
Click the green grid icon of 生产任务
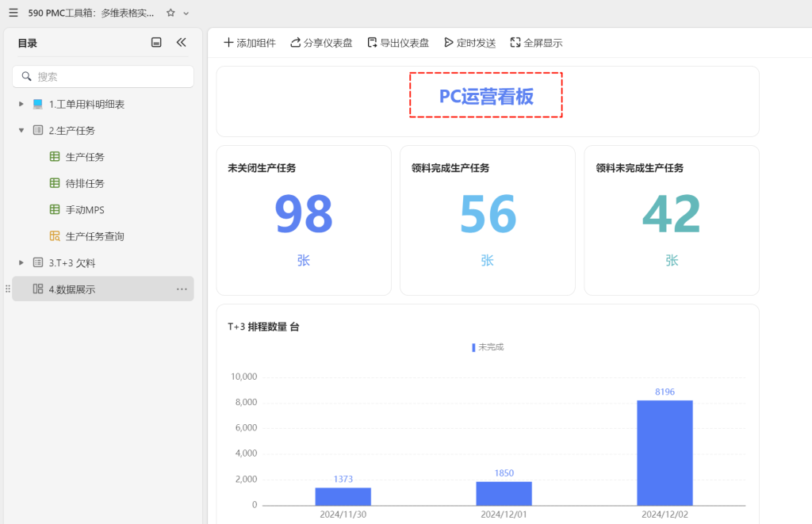tap(55, 156)
